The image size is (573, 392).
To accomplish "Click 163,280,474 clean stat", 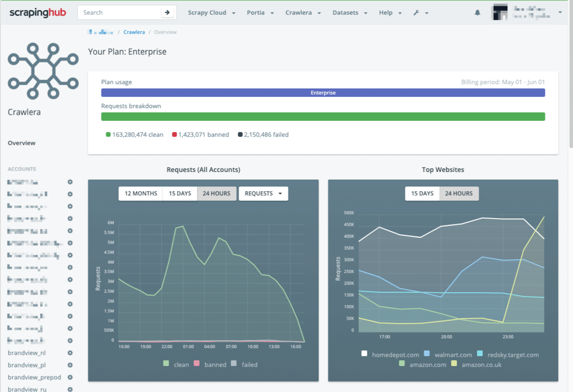I will (x=135, y=135).
